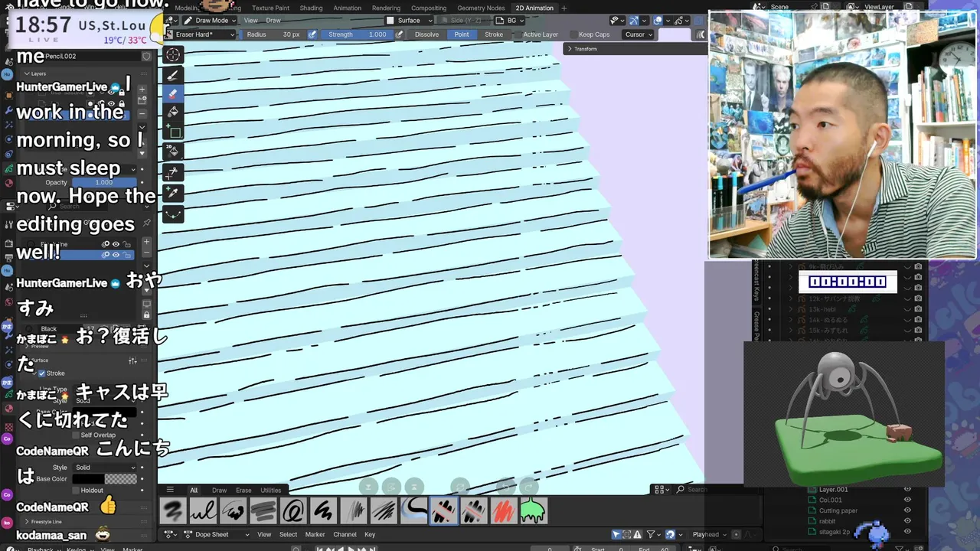Image resolution: width=980 pixels, height=551 pixels.
Task: Open the Eraser Hard brush dropdown
Action: (x=201, y=34)
